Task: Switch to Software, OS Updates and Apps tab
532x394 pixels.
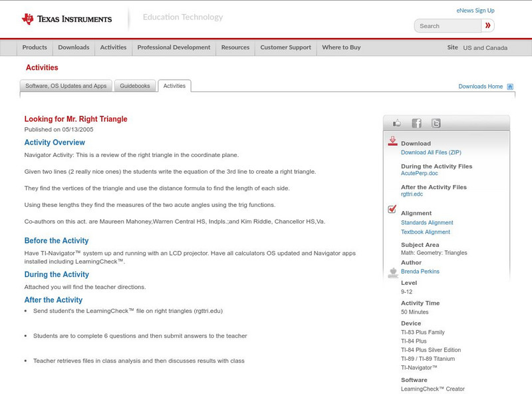Action: point(66,86)
